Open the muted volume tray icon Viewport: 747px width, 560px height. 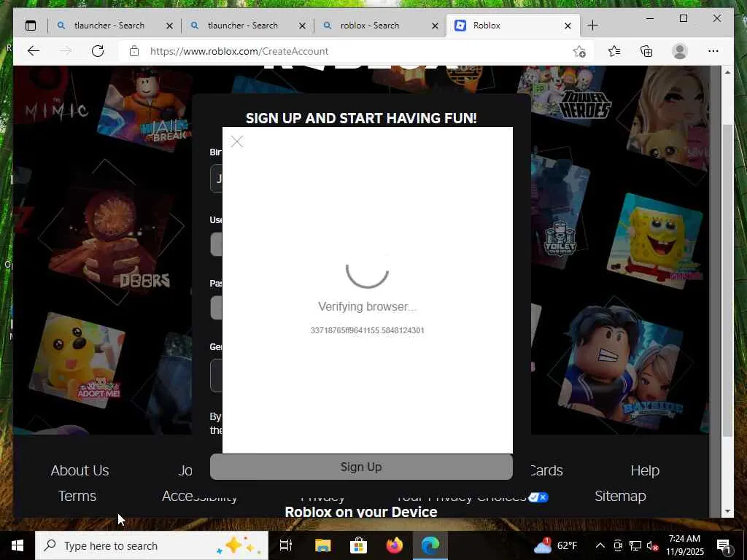[652, 545]
